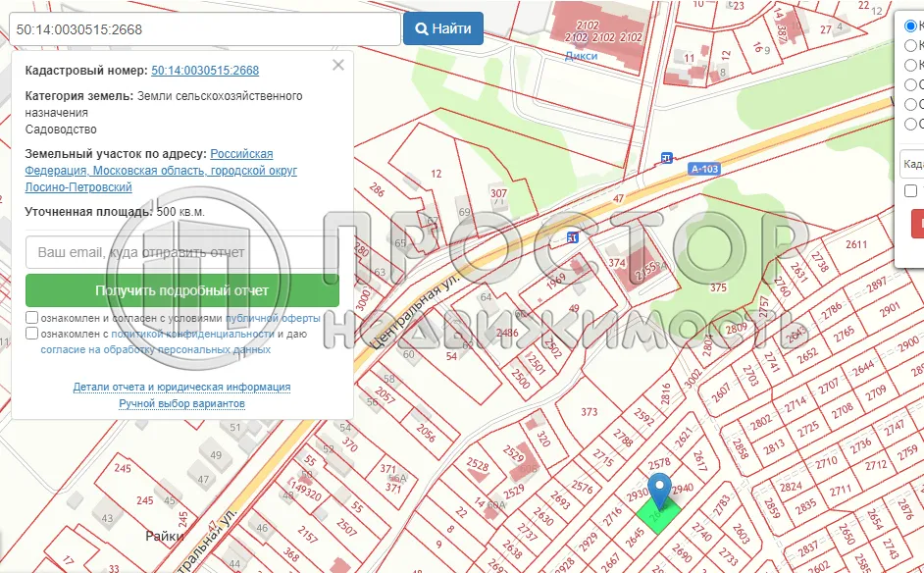Toggle the checkbox in the right side panel
The image size is (924, 573).
click(x=911, y=190)
